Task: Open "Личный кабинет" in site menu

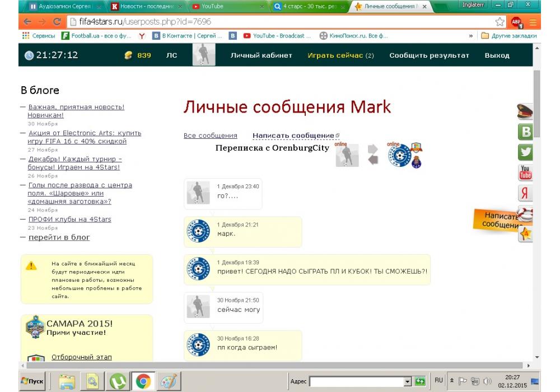Action: [x=261, y=55]
